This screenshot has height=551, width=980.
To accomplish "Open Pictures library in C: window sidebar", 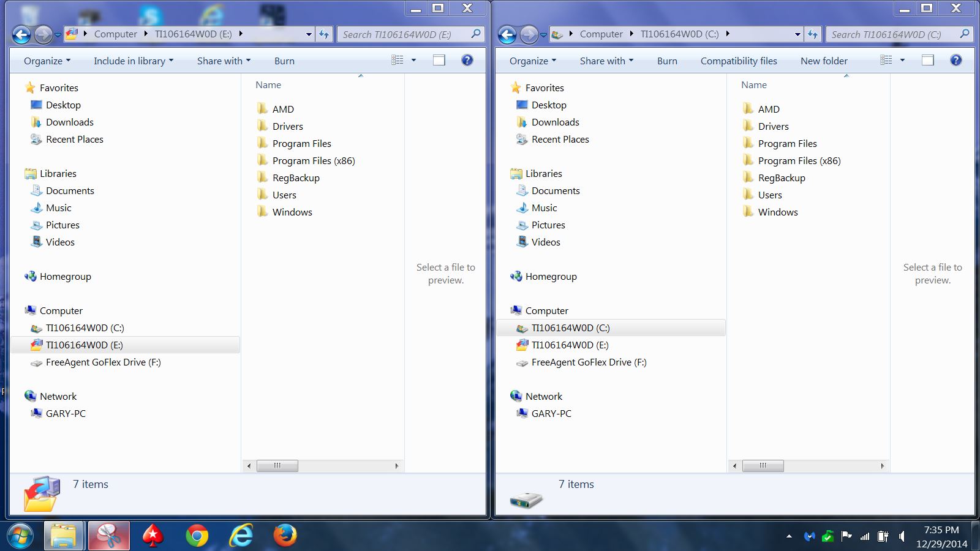I will [x=541, y=225].
